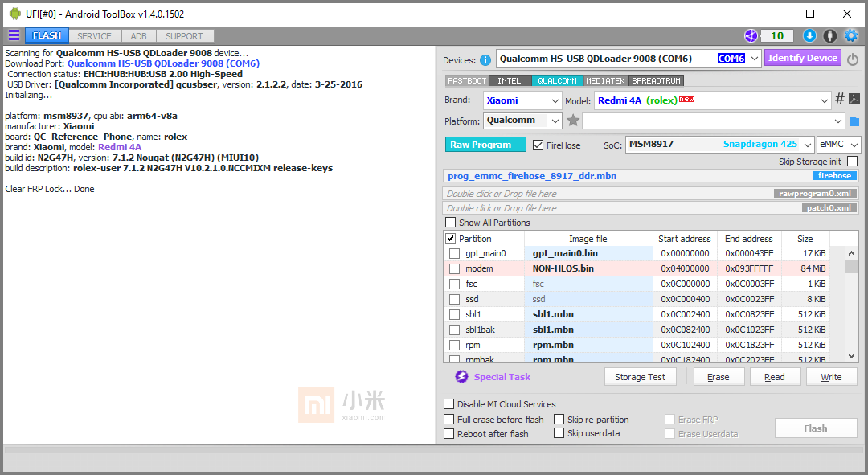
Task: Select the MEDIATEK mode tab
Action: (x=606, y=81)
